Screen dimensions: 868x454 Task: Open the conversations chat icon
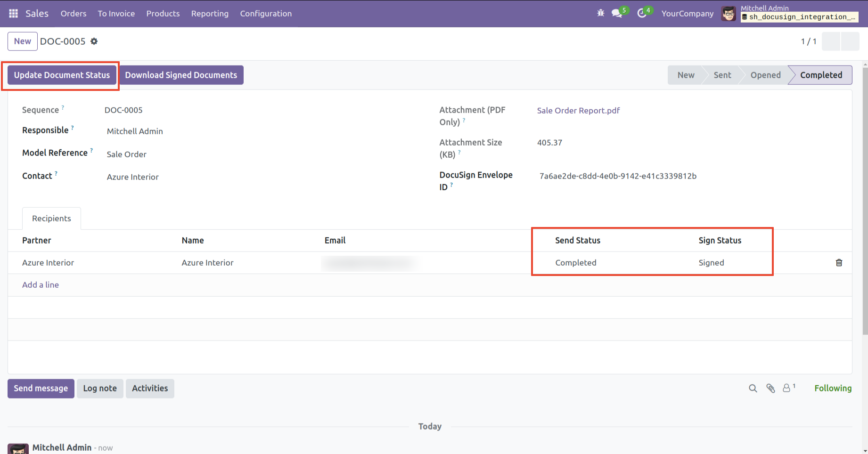click(617, 13)
